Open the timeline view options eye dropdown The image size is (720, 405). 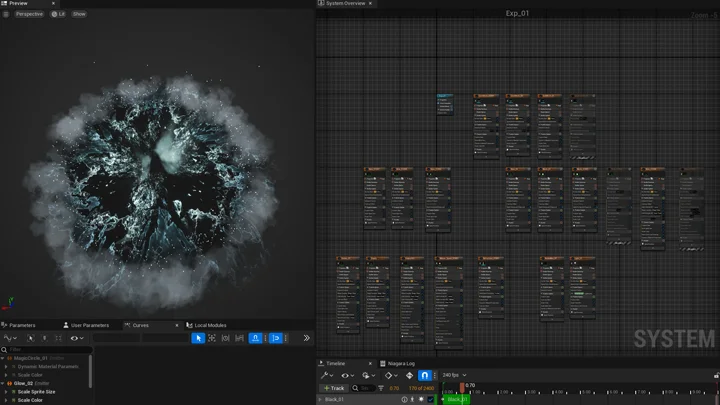tap(347, 376)
